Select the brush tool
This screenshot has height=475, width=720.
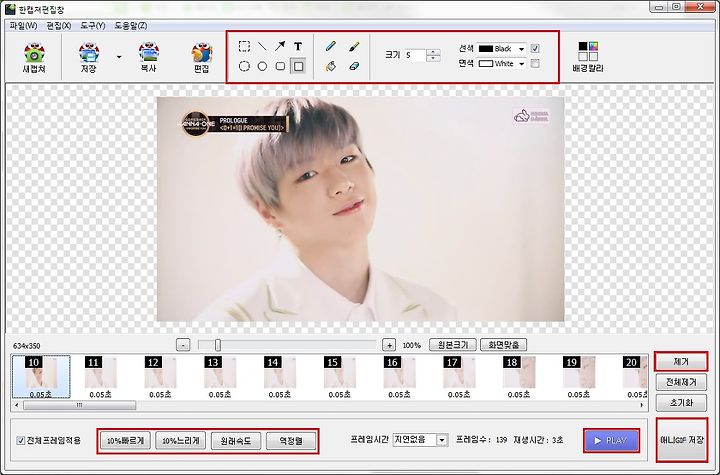click(x=354, y=46)
